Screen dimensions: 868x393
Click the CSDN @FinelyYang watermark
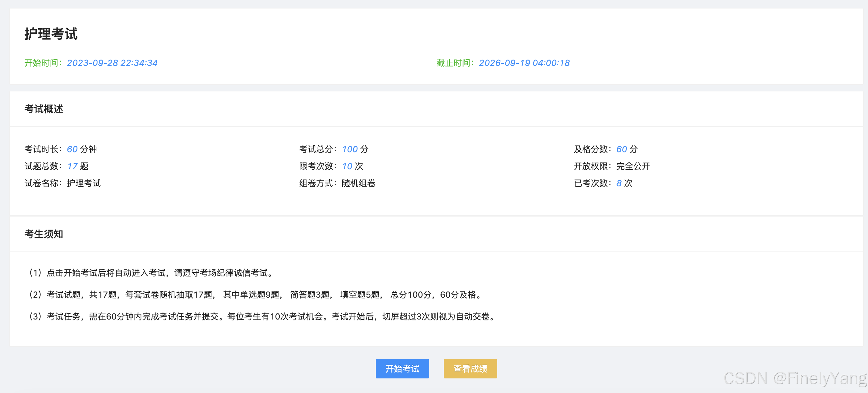click(x=795, y=378)
